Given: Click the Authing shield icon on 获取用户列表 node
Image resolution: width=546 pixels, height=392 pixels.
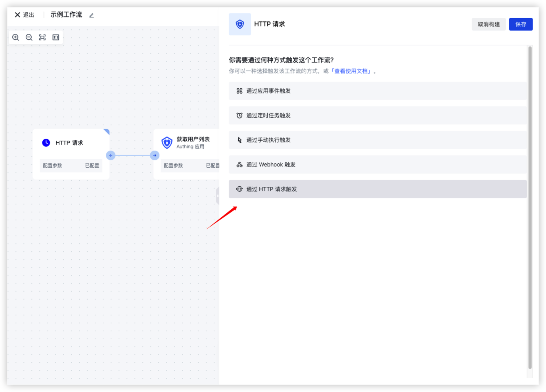Looking at the screenshot, I should point(167,142).
